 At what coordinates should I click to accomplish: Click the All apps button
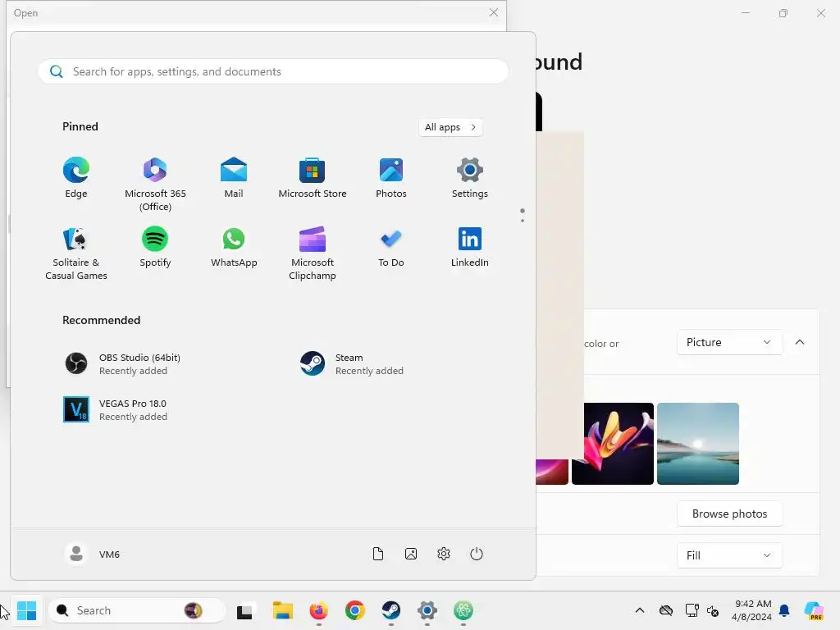pos(450,127)
